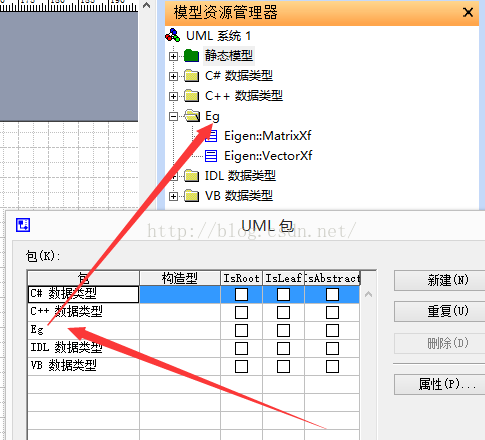The width and height of the screenshot is (485, 440).
Task: Toggle IsRoot checkbox for Eg row
Action: click(x=241, y=331)
